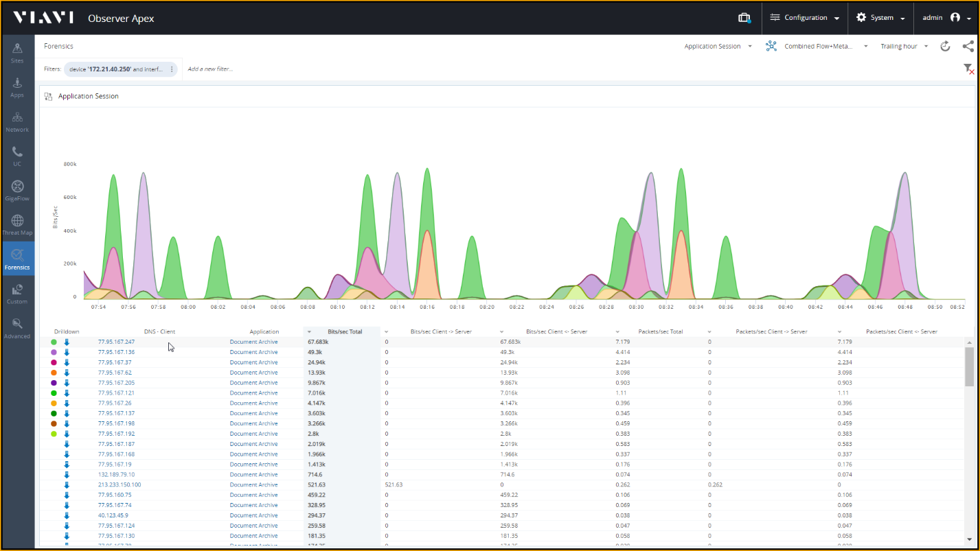Sort by Bits/sec Total column header
The width and height of the screenshot is (980, 551).
tap(344, 331)
